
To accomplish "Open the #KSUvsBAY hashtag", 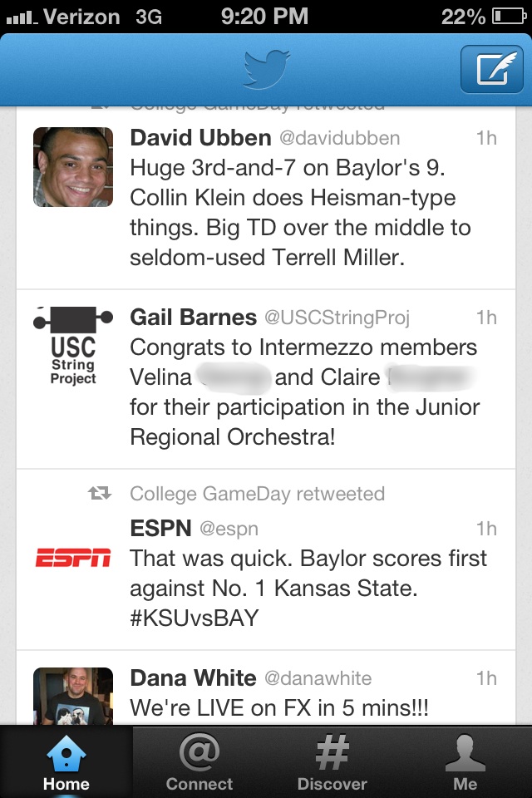I will [x=195, y=618].
